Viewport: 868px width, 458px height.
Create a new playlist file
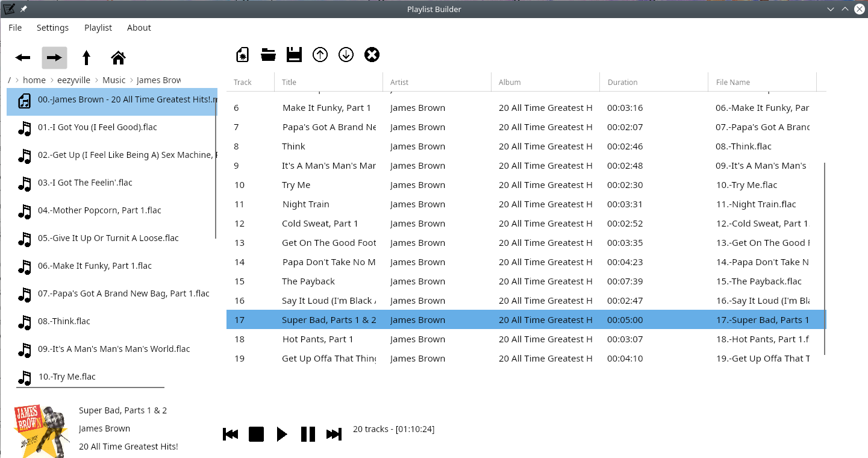[x=242, y=55]
